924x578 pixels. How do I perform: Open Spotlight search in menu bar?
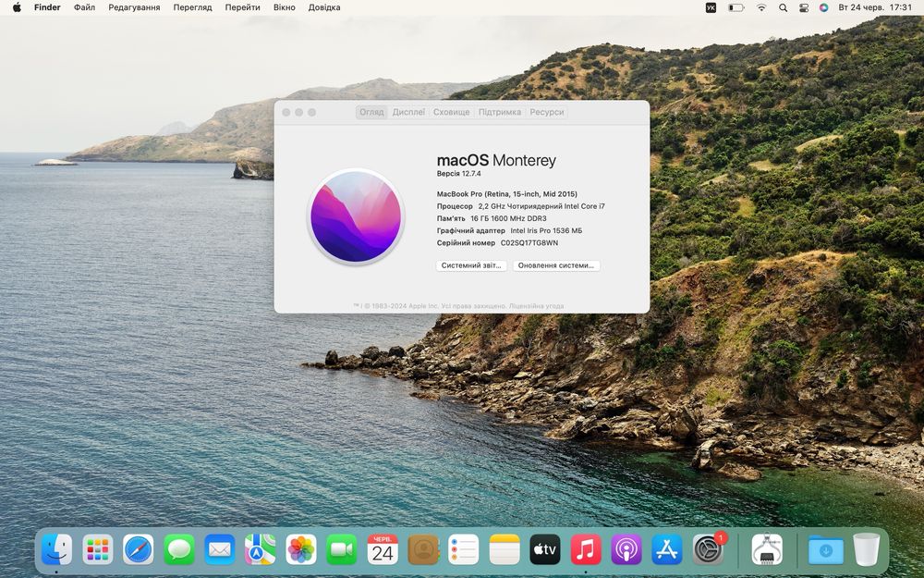click(x=783, y=7)
